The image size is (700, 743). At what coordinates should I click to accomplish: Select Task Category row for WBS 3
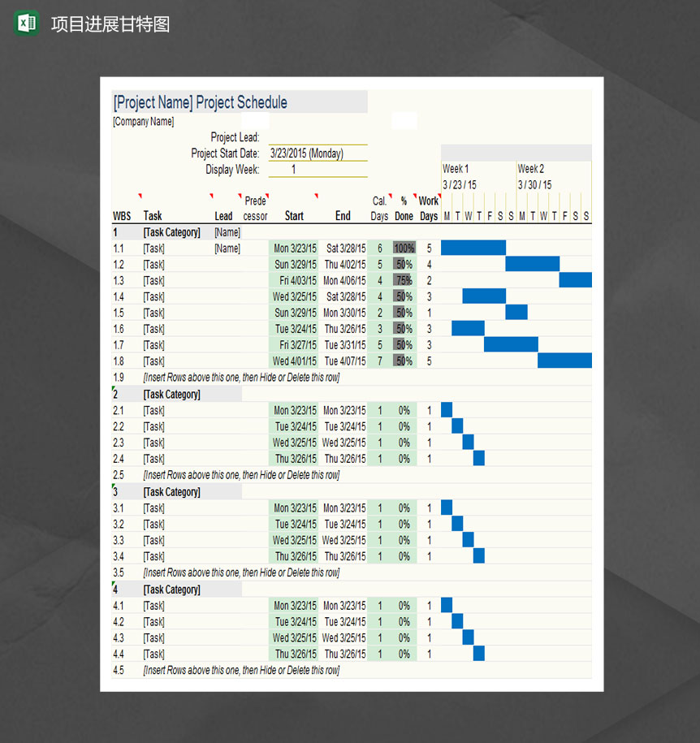pos(171,492)
